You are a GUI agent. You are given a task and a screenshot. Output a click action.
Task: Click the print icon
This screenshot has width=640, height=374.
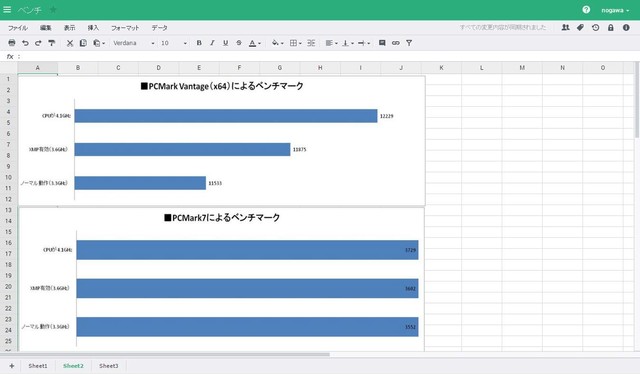tap(12, 43)
